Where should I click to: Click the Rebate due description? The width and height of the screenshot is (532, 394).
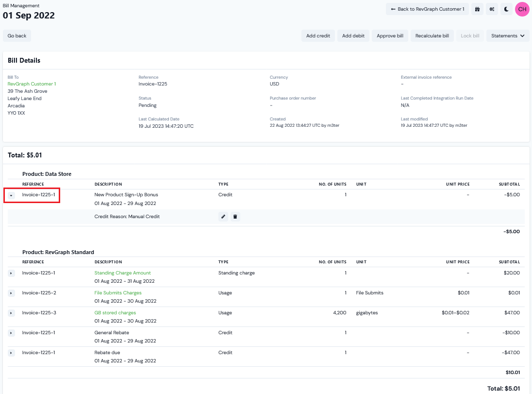point(107,353)
